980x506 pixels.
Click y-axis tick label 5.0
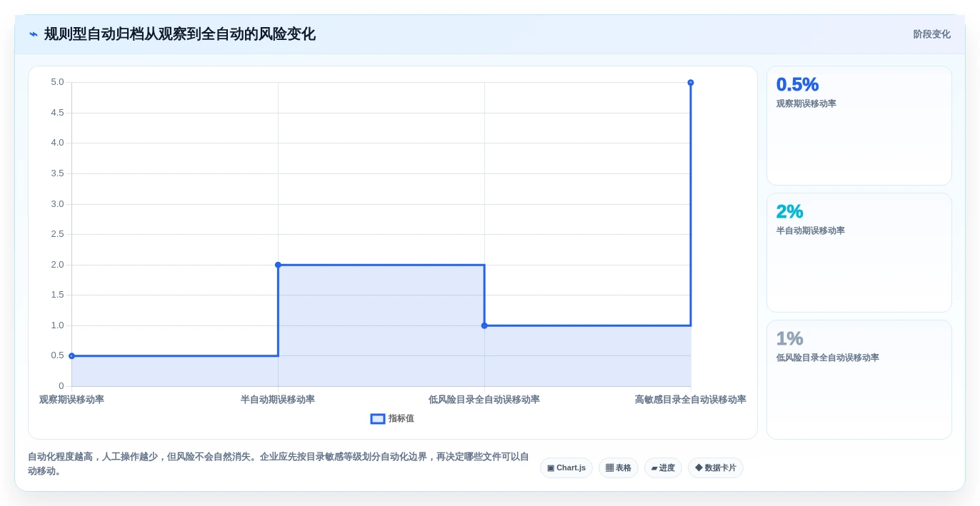pos(57,82)
